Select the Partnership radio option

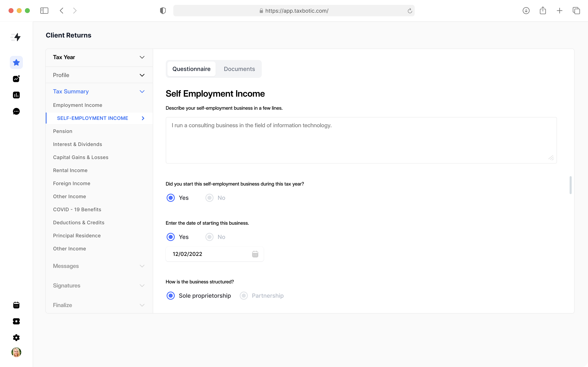click(244, 296)
